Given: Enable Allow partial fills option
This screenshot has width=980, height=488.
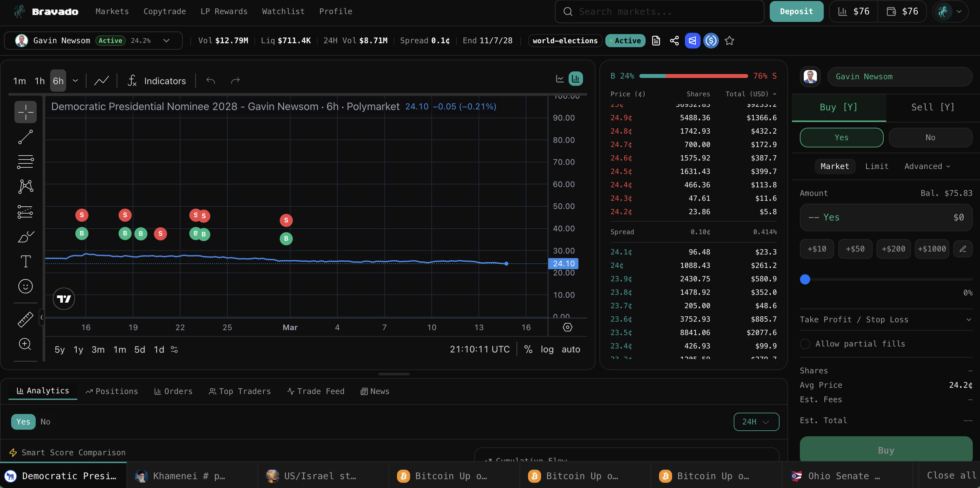Looking at the screenshot, I should pyautogui.click(x=805, y=344).
